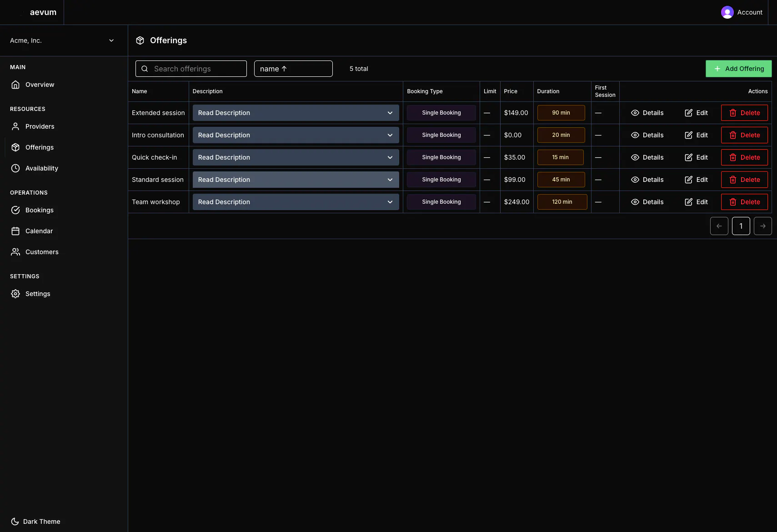View details eye icon for Intro consultation
777x532 pixels.
(635, 135)
